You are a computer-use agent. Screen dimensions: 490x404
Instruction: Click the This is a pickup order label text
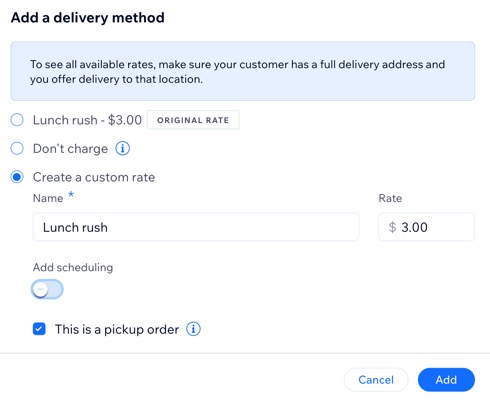pos(117,329)
